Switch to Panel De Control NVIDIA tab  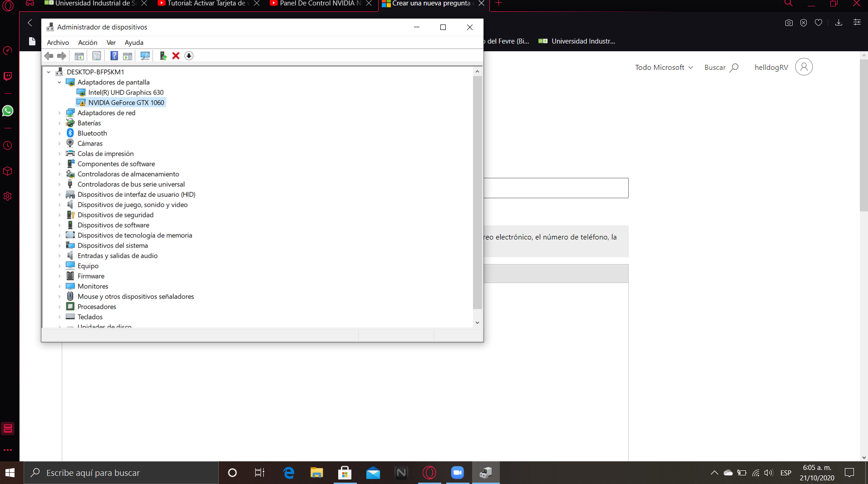coord(321,4)
